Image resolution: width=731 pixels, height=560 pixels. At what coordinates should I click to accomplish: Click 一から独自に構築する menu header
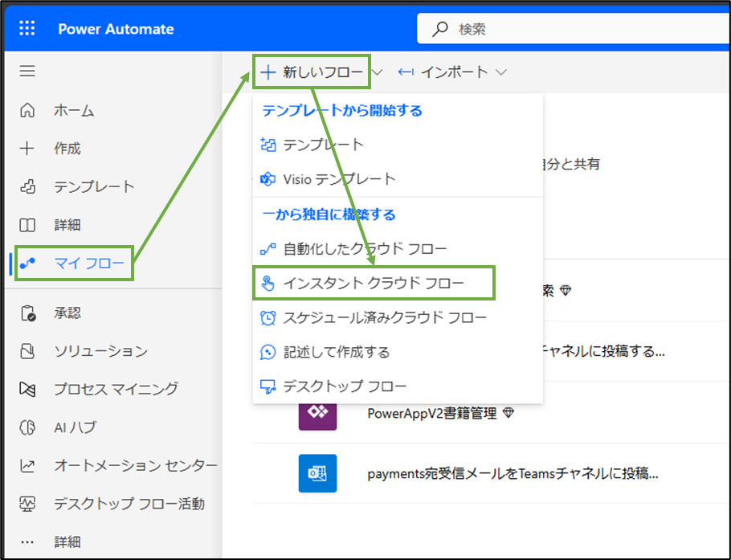click(x=329, y=215)
